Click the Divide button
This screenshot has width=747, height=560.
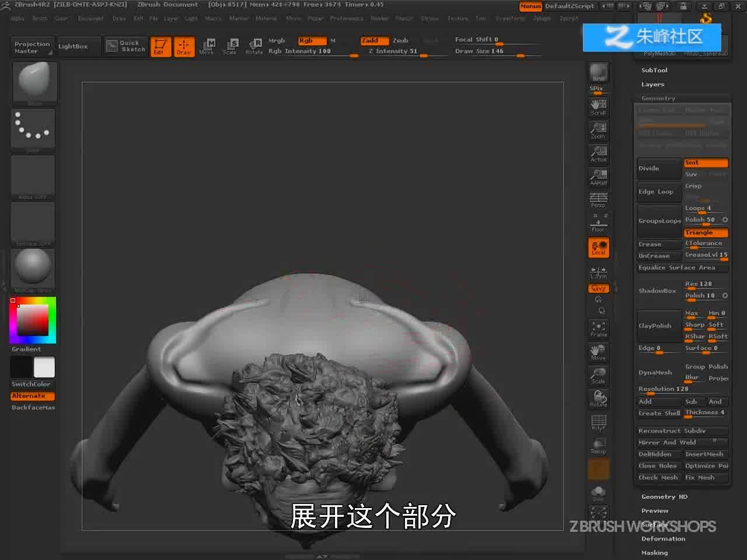pos(659,169)
